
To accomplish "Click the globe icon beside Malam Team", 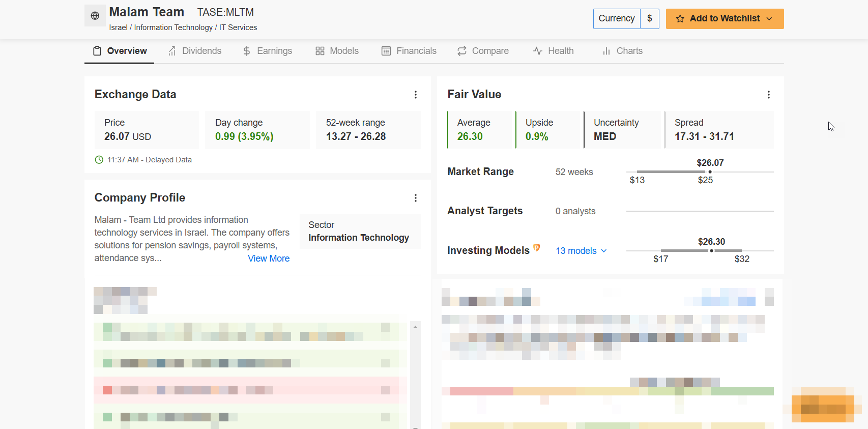I will click(95, 16).
